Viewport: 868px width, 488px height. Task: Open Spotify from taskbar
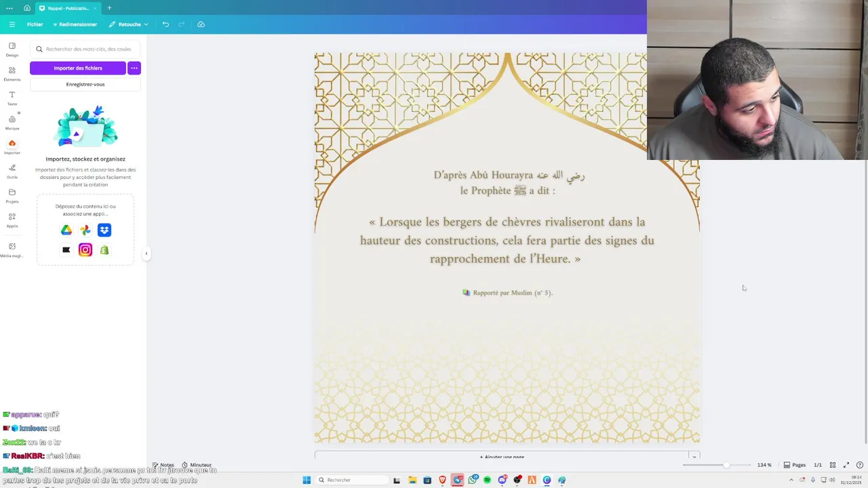tap(487, 480)
